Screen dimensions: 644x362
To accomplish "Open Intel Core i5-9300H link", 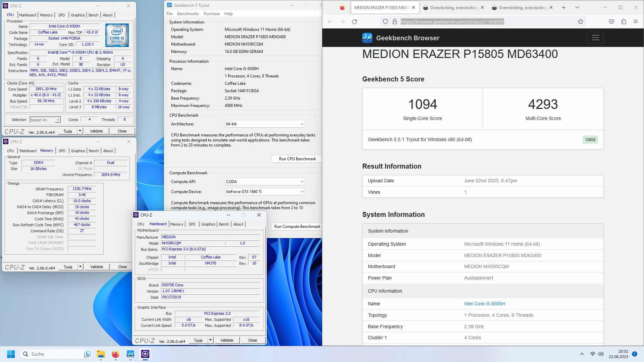I will [484, 304].
